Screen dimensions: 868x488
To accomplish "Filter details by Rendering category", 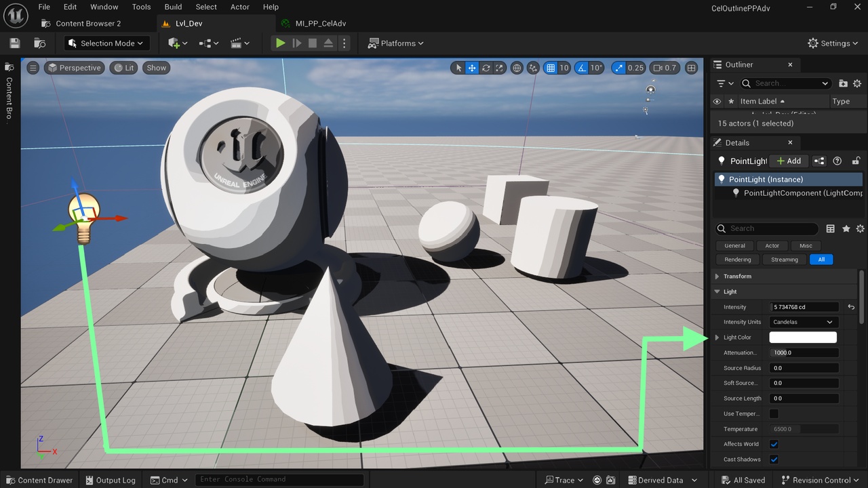I will tap(737, 260).
